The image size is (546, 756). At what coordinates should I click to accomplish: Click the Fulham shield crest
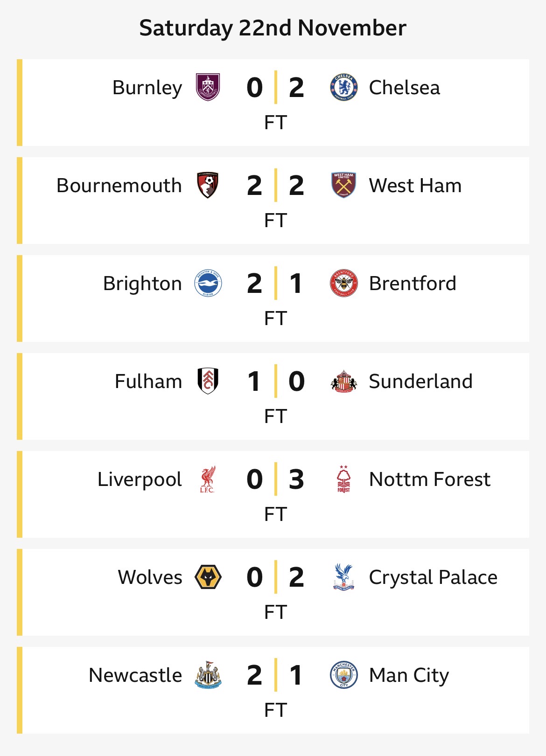(x=208, y=381)
